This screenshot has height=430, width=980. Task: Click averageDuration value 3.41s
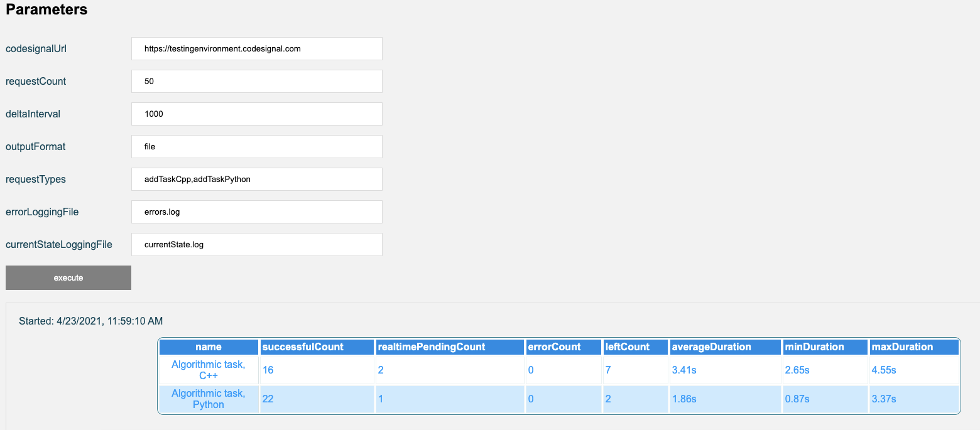click(684, 370)
